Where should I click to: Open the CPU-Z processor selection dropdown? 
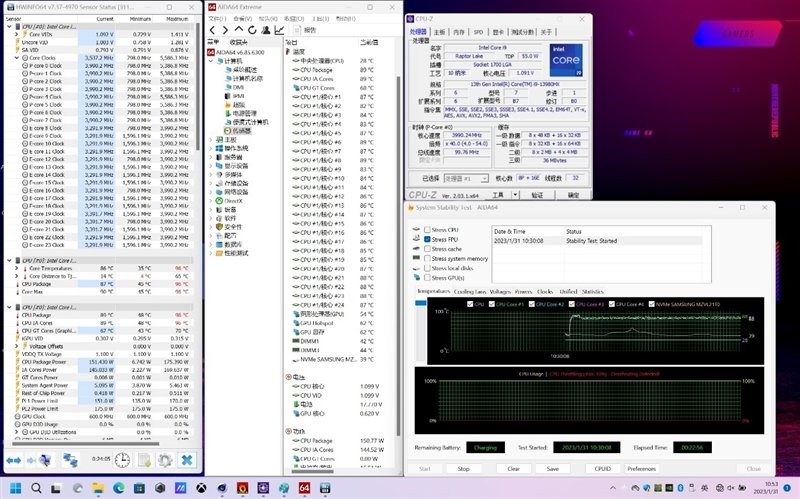(467, 179)
